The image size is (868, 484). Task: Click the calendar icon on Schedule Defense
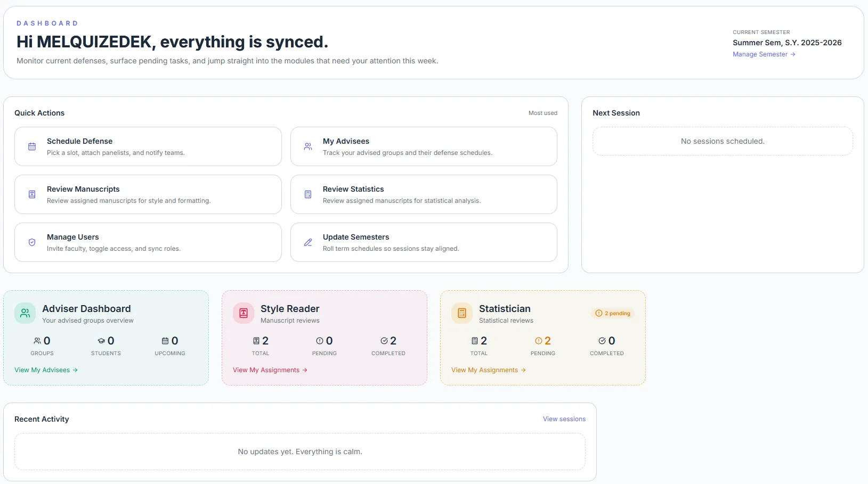pyautogui.click(x=32, y=146)
